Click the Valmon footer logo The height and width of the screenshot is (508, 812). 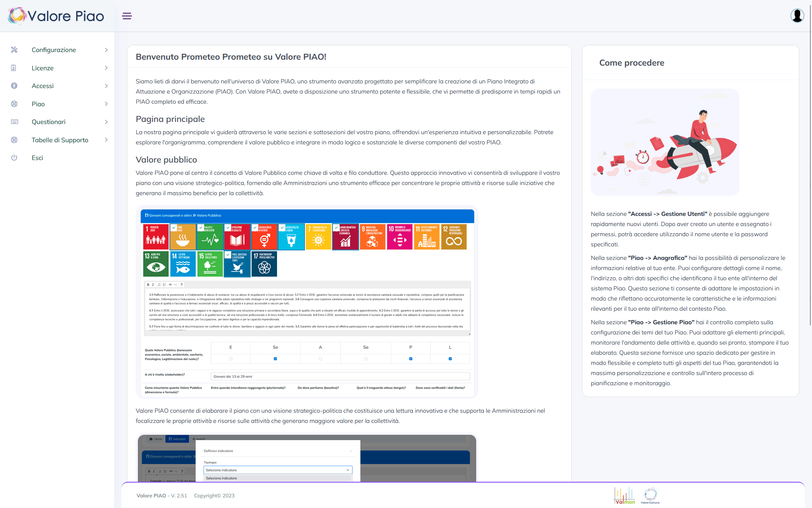coord(625,495)
